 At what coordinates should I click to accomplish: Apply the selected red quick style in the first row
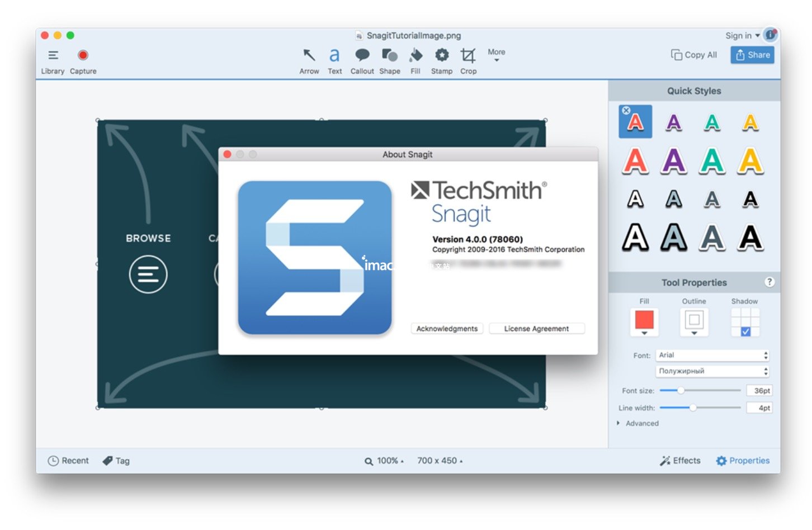coord(635,122)
